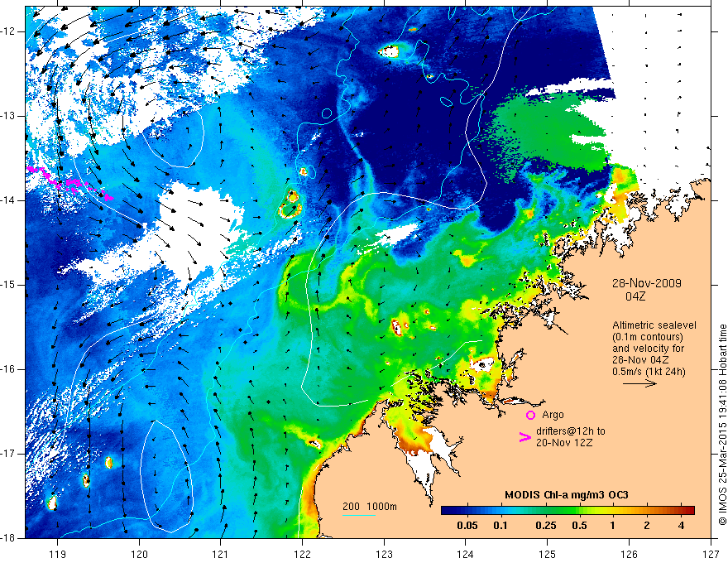
Task: Click the longitude axis label 120
Action: click(x=139, y=554)
